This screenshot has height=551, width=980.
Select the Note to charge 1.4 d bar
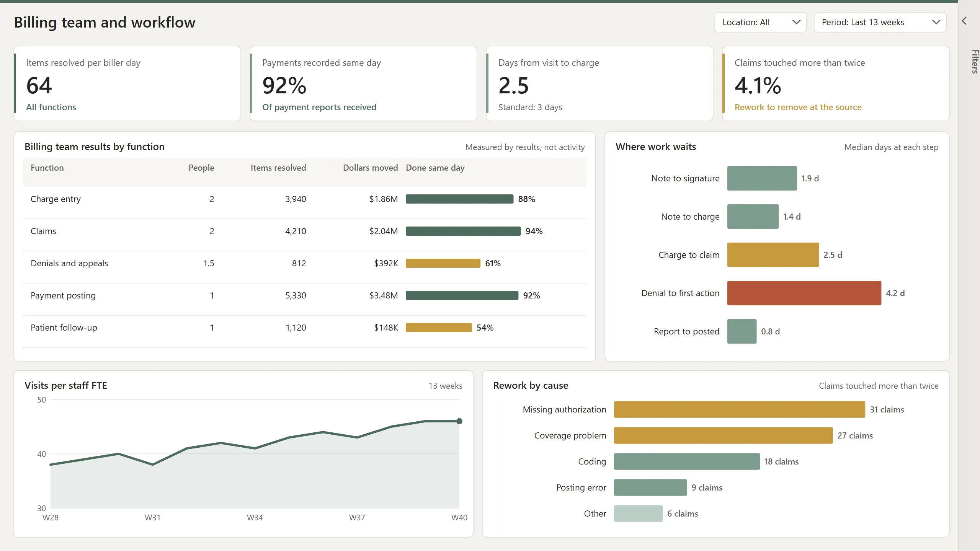click(753, 217)
